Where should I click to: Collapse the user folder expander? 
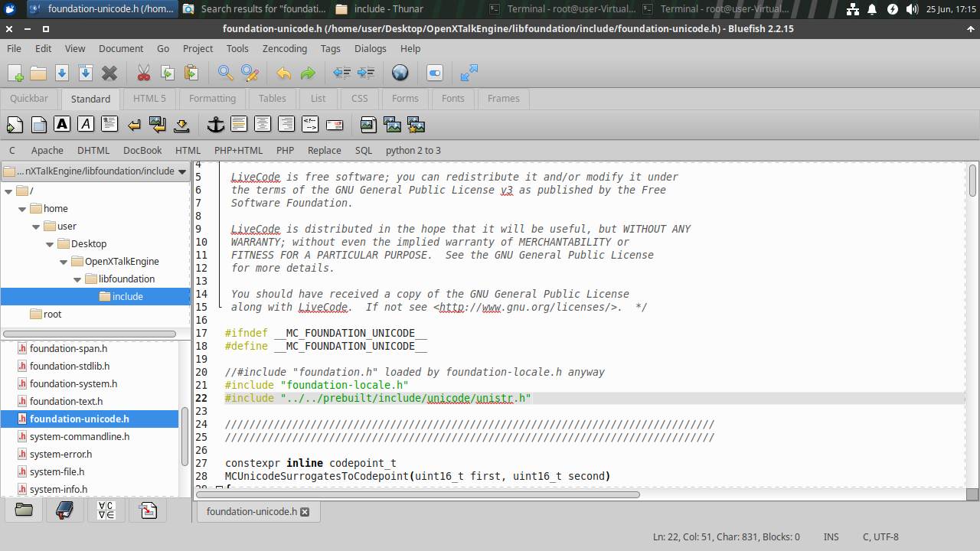pyautogui.click(x=37, y=226)
